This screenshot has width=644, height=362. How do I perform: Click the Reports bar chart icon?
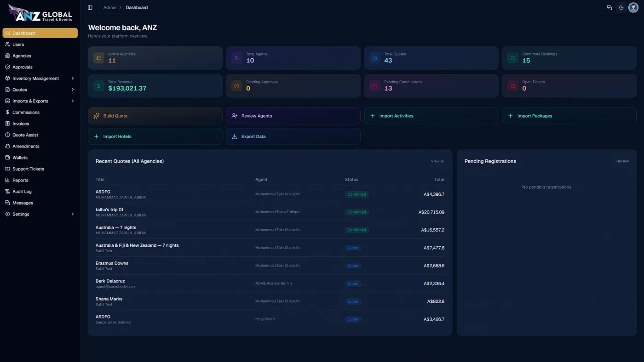click(7, 180)
